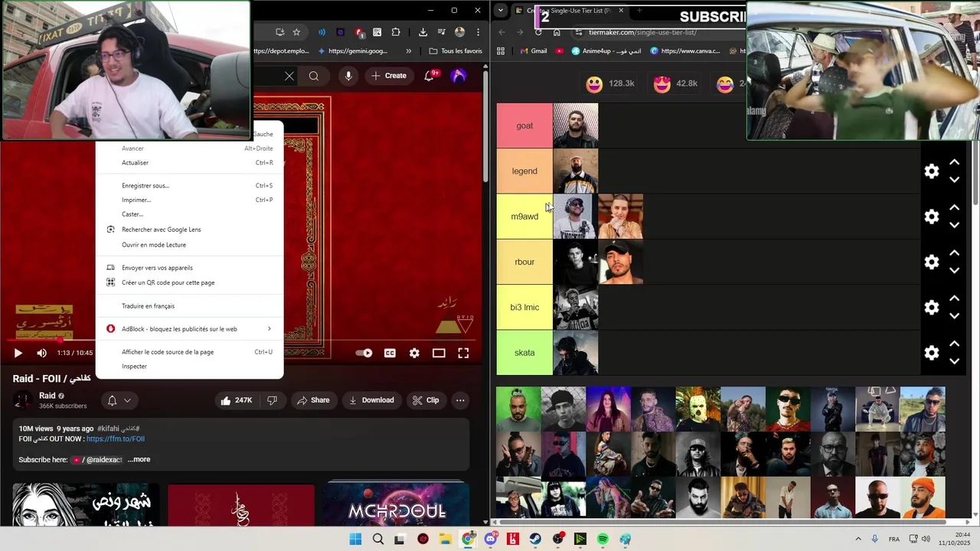Select Actualiser in context menu

pos(189,163)
